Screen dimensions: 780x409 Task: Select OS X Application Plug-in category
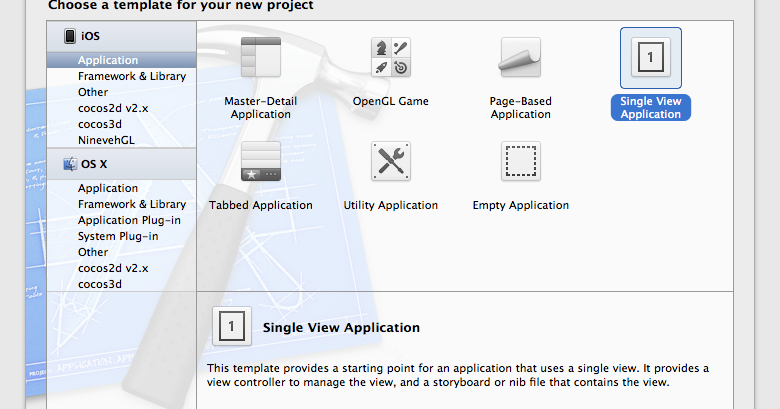click(129, 220)
